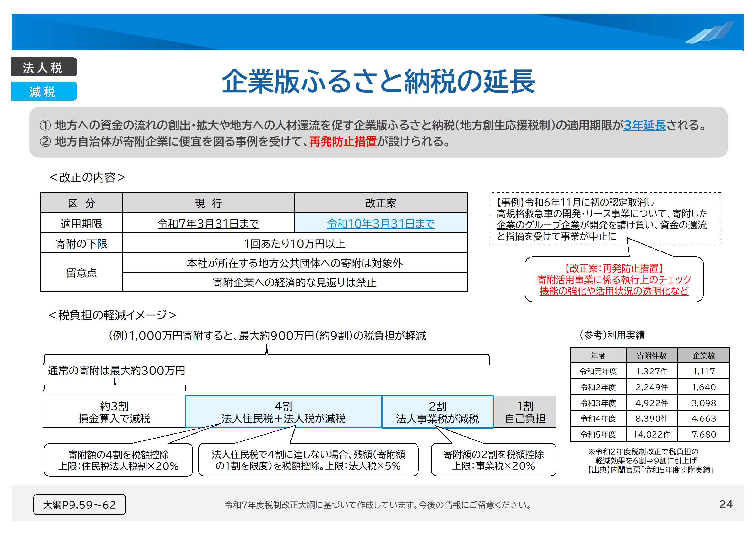Click the (参考)利用実績 heading

(612, 335)
